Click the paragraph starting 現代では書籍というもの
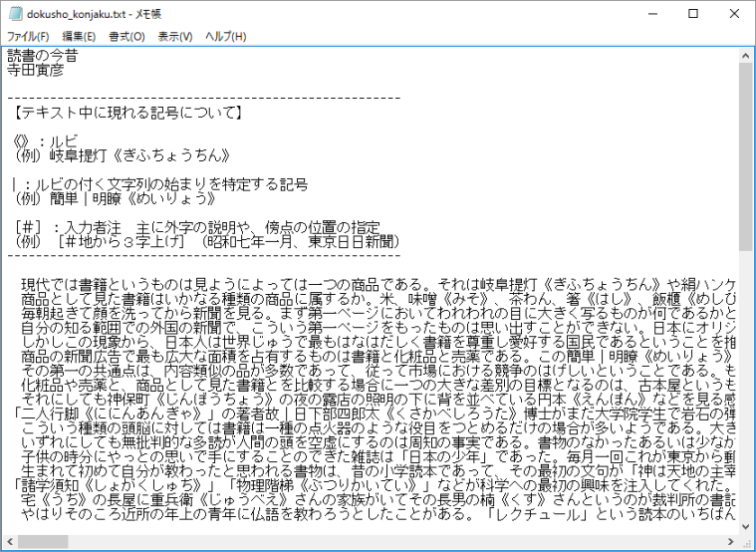This screenshot has height=552, width=756. [x=378, y=285]
